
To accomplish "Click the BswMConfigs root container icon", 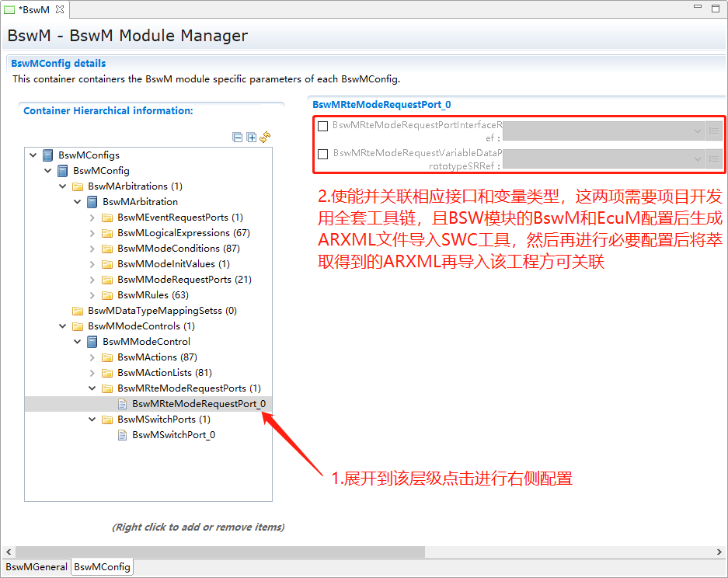I will (x=48, y=155).
